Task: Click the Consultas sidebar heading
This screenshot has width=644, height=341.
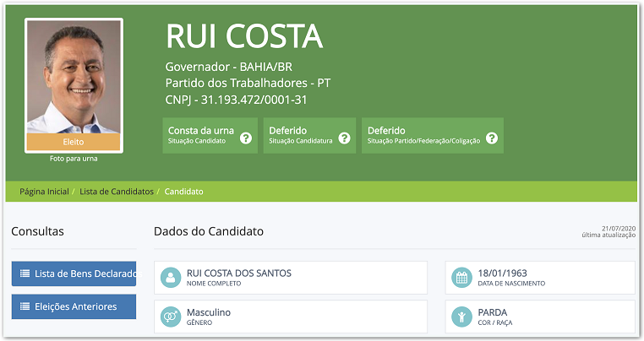Action: 38,231
